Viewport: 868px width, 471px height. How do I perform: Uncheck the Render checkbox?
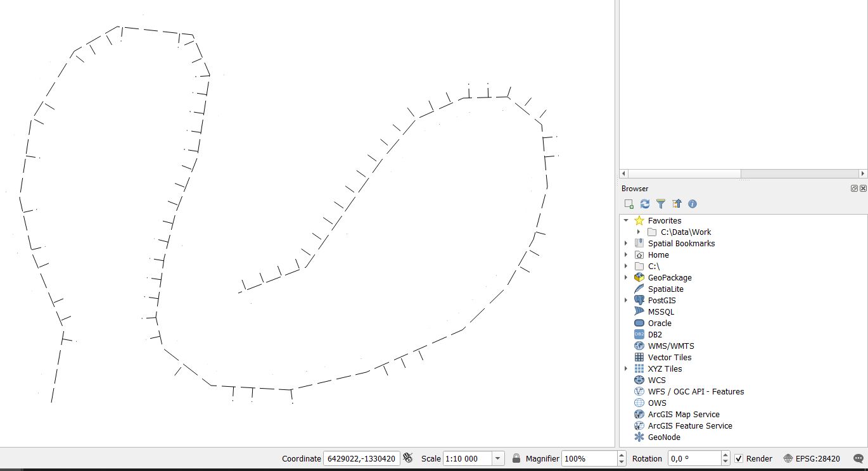pyautogui.click(x=739, y=458)
